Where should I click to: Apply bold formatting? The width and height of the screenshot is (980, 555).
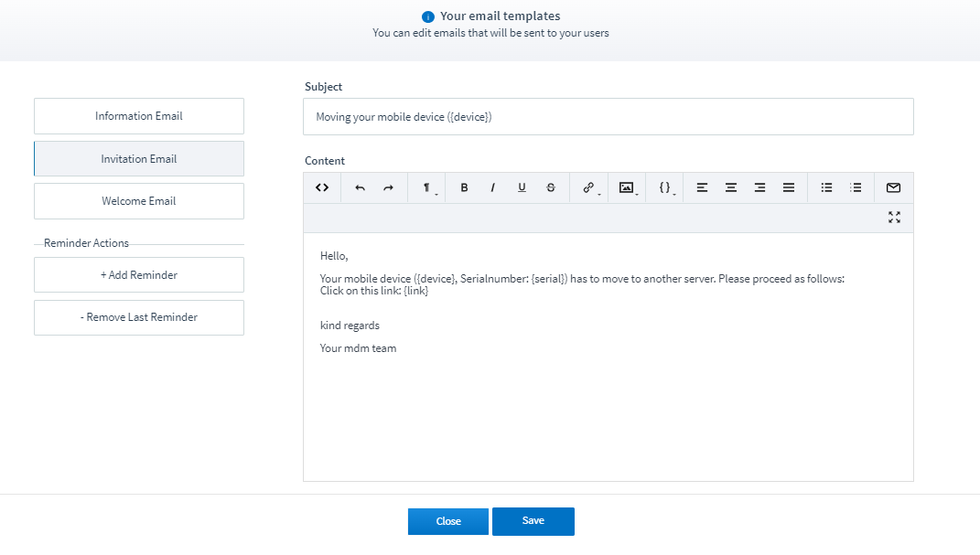point(464,188)
